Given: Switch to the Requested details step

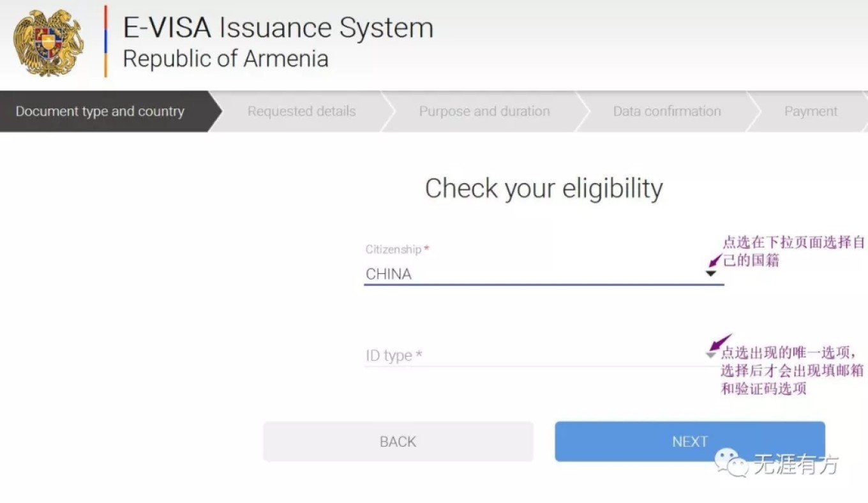Looking at the screenshot, I should click(301, 111).
